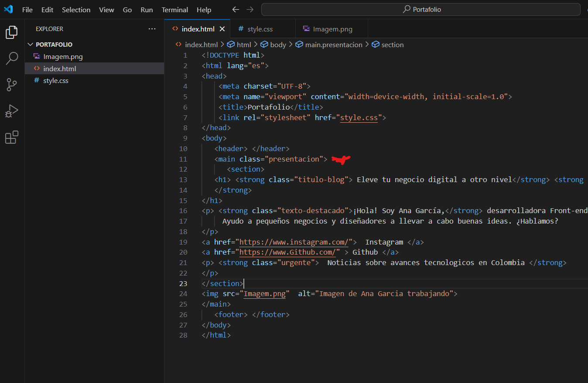Screen dimensions: 588x383
Task: Open the View menu
Action: coord(106,10)
